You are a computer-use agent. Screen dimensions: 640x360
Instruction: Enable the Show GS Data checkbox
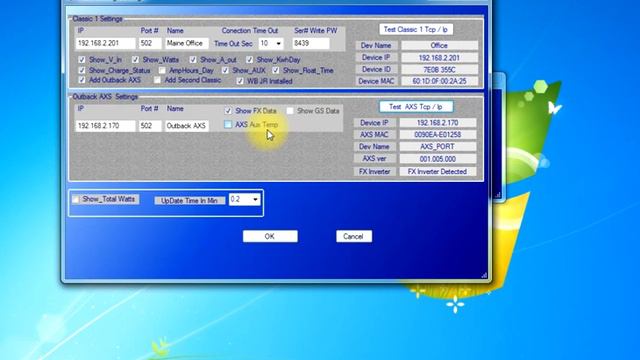290,111
